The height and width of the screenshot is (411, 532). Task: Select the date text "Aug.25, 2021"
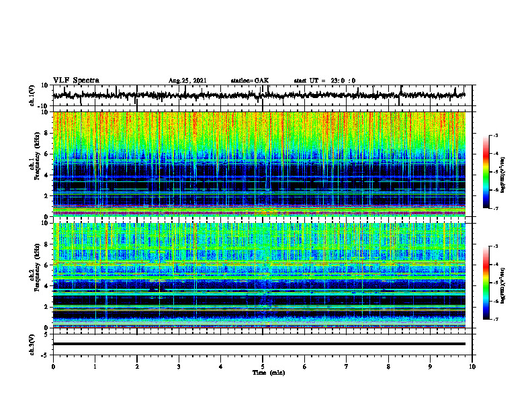[x=187, y=81]
